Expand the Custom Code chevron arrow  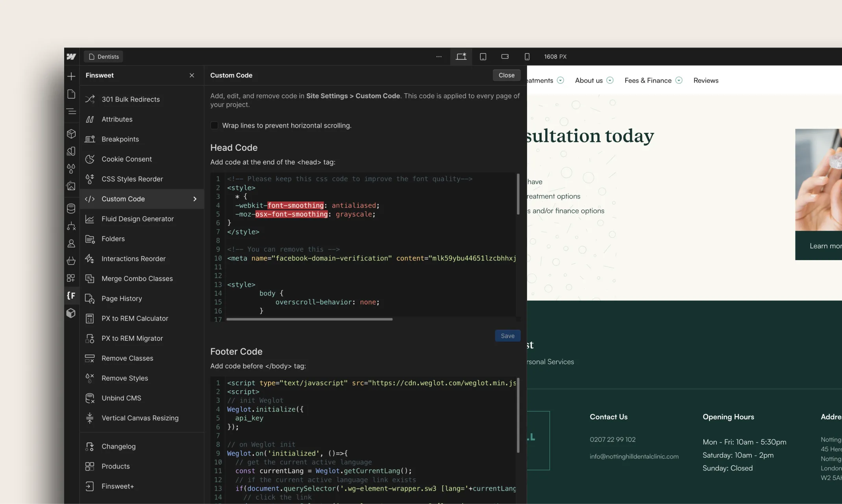pyautogui.click(x=195, y=199)
